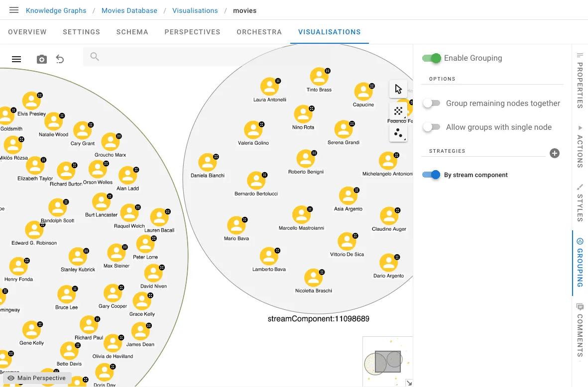The image size is (588, 387).
Task: Select the Claudine Auger person node
Action: [389, 216]
